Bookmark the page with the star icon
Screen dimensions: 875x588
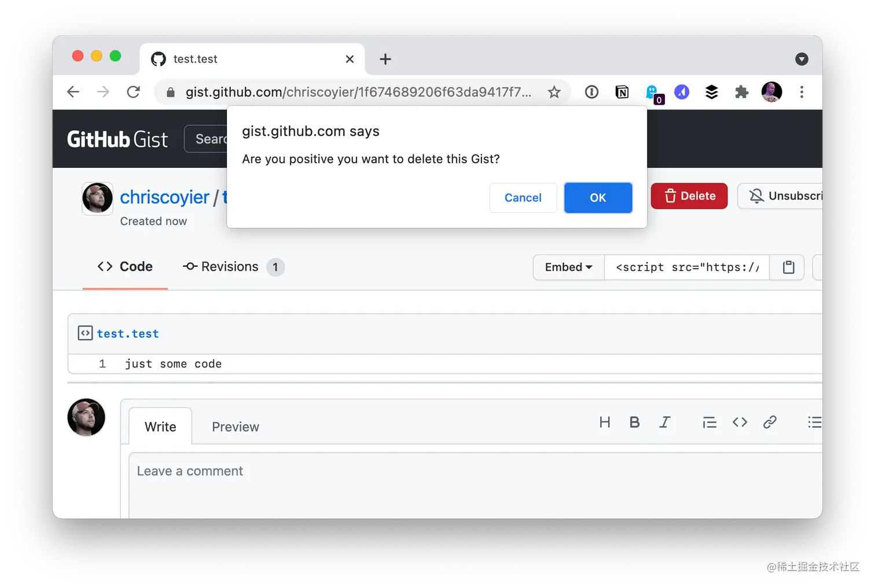click(x=554, y=92)
